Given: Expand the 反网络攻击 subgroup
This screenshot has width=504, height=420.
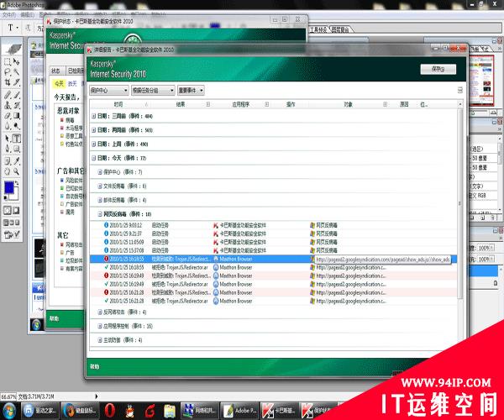Looking at the screenshot, I should 100,312.
